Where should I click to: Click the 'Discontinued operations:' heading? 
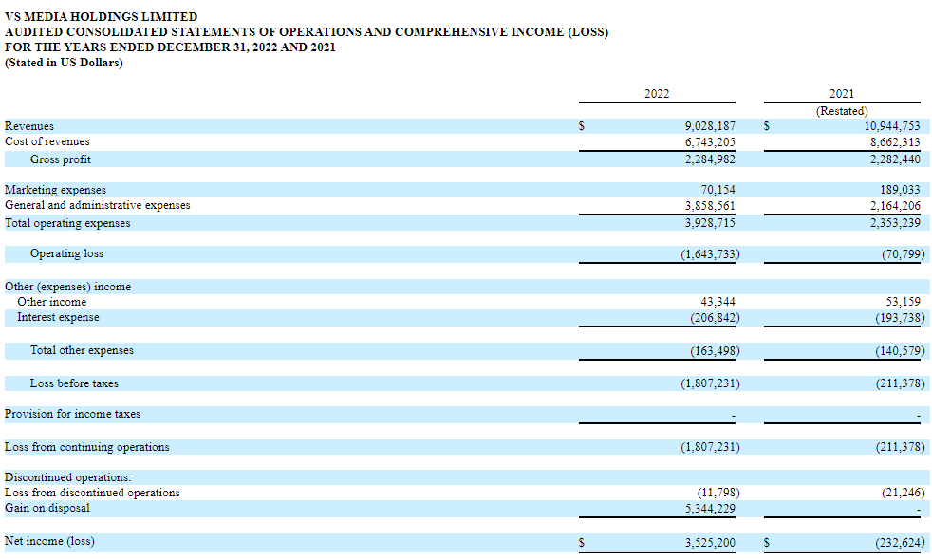pos(68,477)
